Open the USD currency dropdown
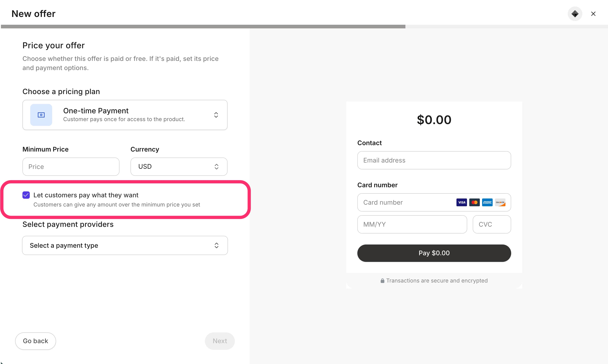Image resolution: width=608 pixels, height=364 pixels. pyautogui.click(x=179, y=167)
